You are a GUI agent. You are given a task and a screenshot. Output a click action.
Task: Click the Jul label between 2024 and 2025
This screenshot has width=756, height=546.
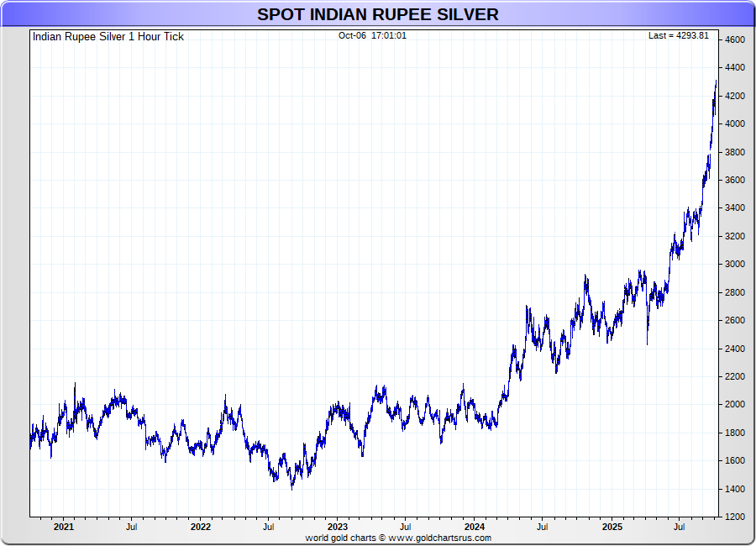click(543, 528)
